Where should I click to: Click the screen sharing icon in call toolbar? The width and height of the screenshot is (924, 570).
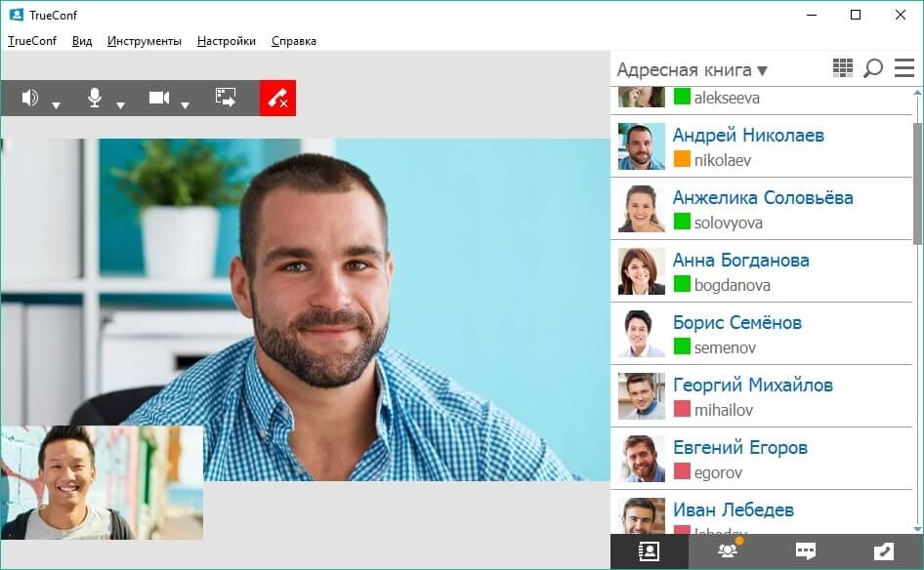coord(226,98)
